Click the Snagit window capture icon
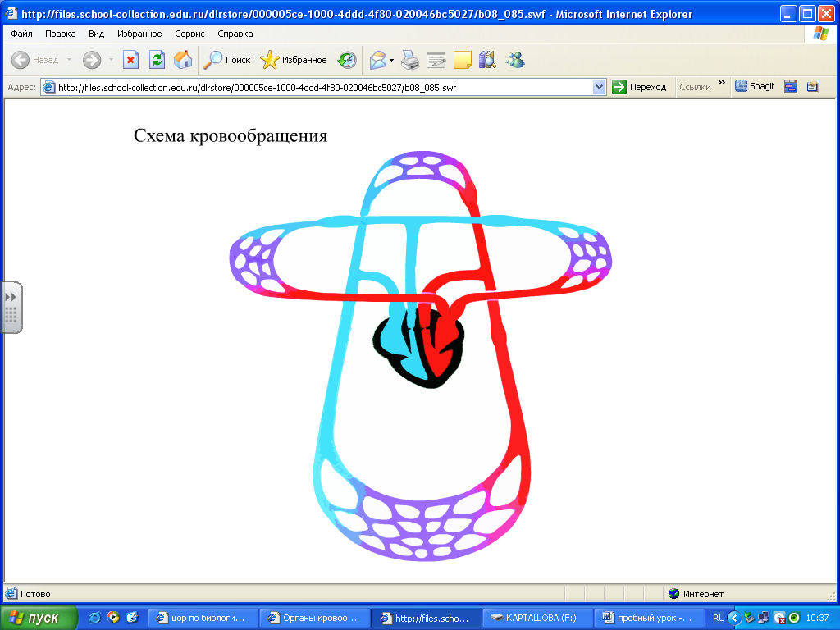 click(x=791, y=86)
